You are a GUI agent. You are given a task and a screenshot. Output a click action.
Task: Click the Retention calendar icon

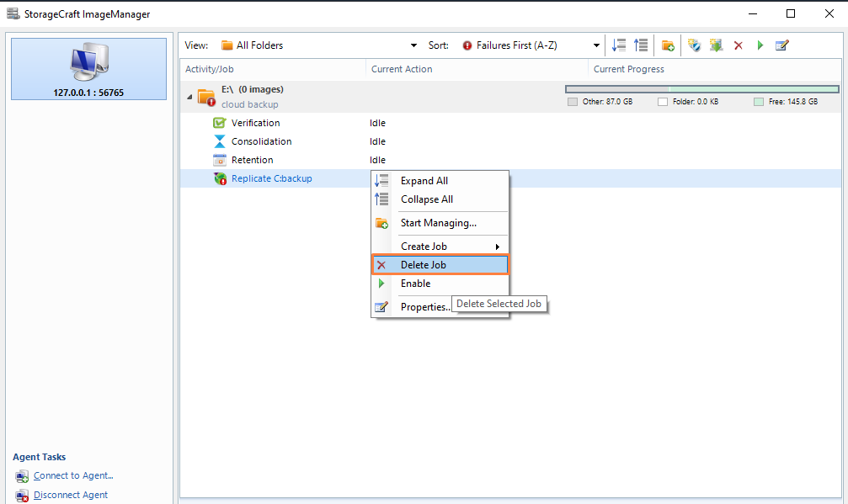219,160
